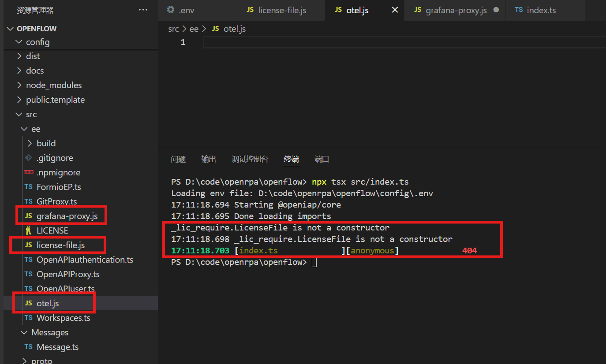
Task: Click the JS icon of license-file.js in explorer
Action: [x=29, y=245]
